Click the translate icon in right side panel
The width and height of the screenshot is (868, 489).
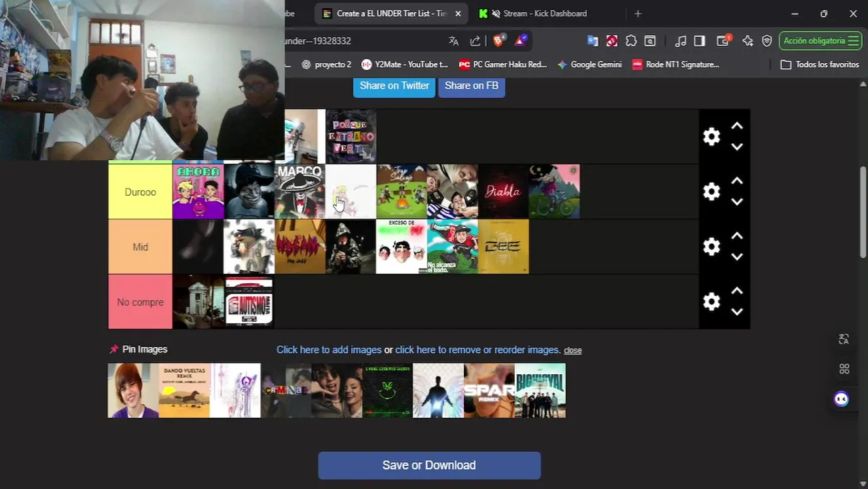844,339
